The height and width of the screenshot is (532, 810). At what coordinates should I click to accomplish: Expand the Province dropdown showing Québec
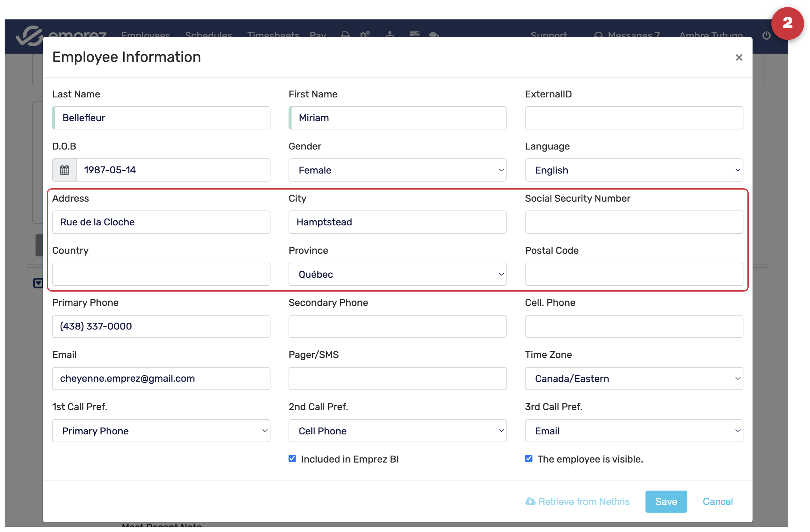click(397, 274)
